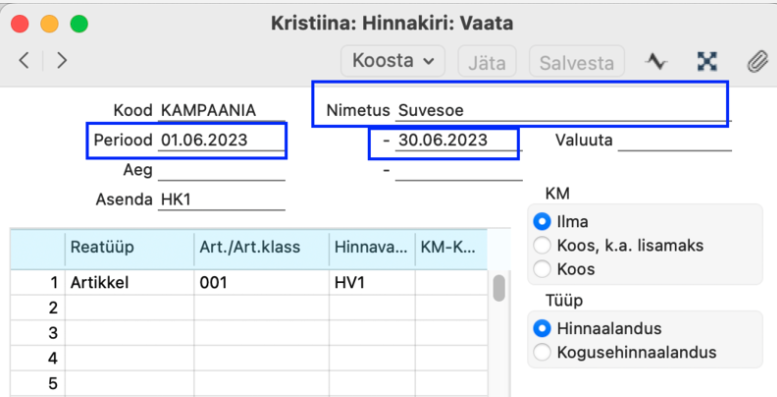Select Hinnaalandus type radio button

click(542, 328)
